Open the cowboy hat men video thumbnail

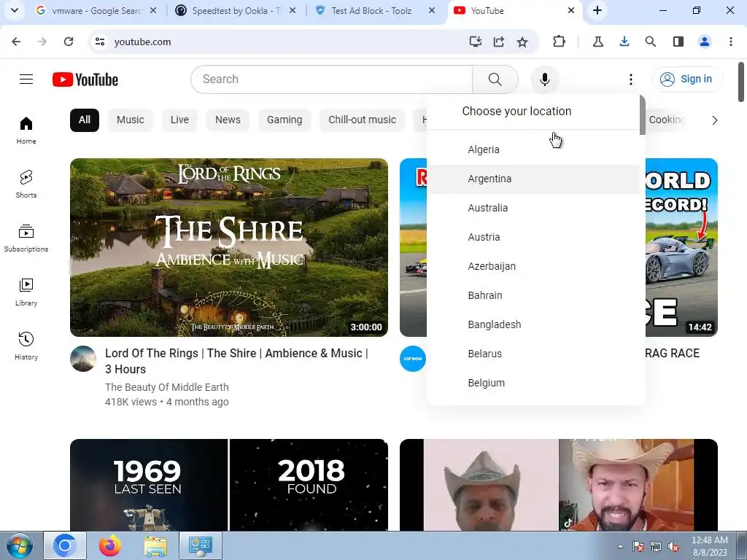tap(558, 485)
